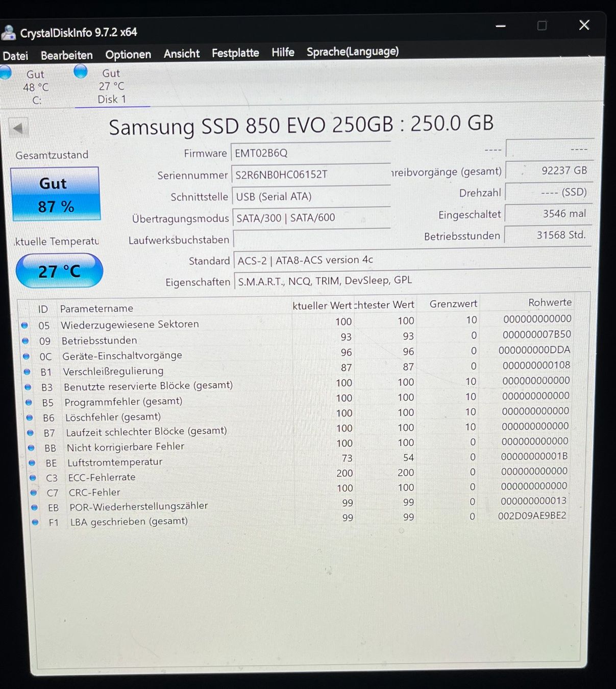Click the status dot for Löschfehler (gesamt)
The height and width of the screenshot is (689, 616).
pos(30,417)
